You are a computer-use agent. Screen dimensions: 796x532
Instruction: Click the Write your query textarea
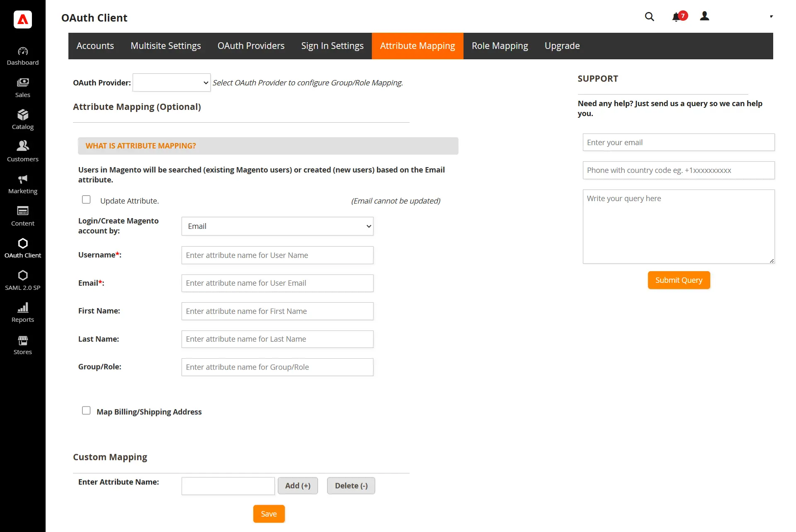(x=679, y=227)
